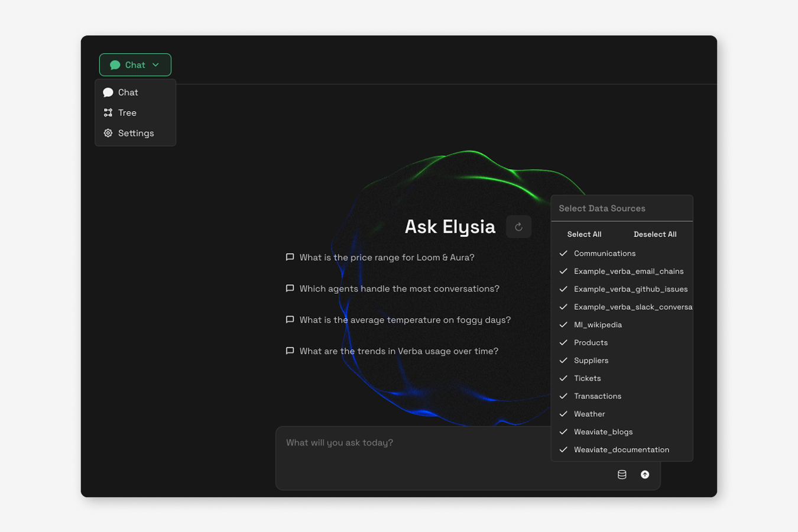Click the Select All button

pos(584,234)
